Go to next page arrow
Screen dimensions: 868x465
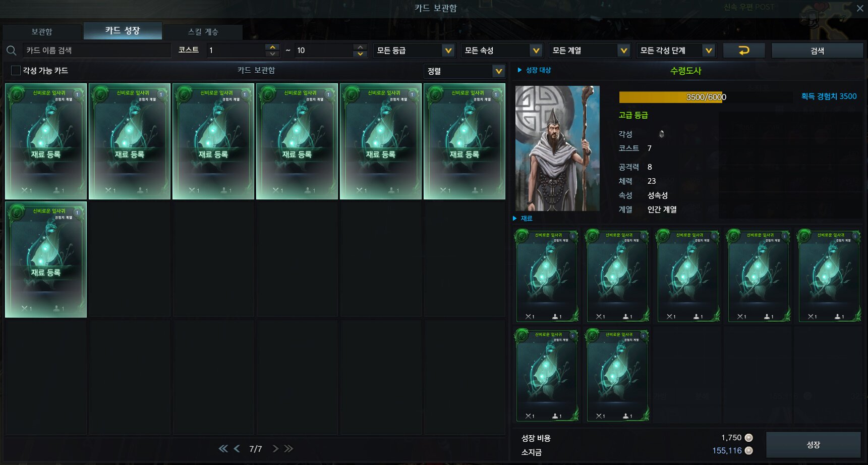pyautogui.click(x=275, y=448)
